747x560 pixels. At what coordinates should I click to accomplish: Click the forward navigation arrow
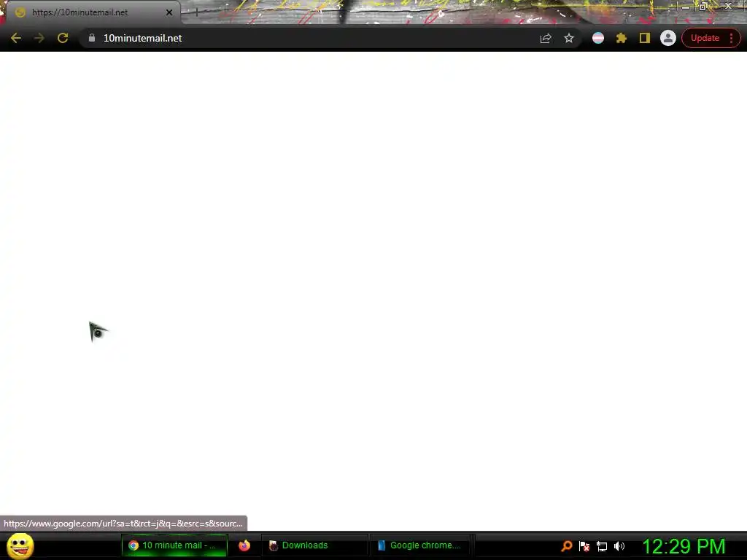pyautogui.click(x=39, y=38)
